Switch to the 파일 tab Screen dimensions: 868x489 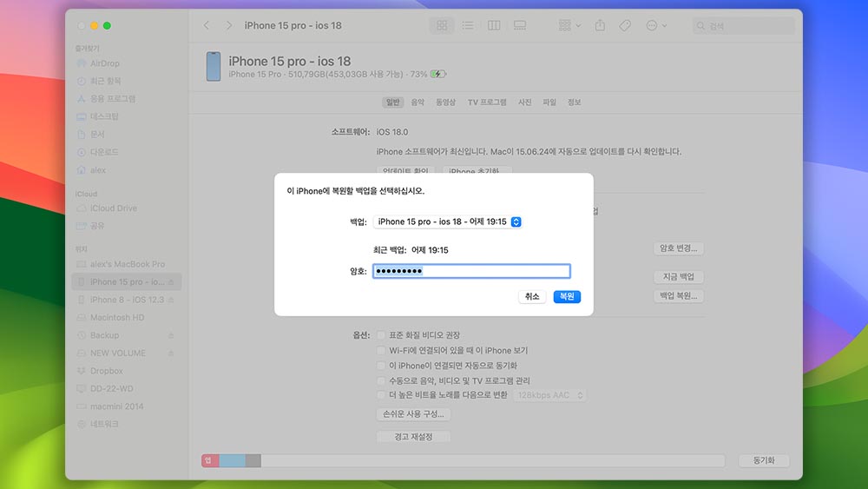(x=549, y=102)
